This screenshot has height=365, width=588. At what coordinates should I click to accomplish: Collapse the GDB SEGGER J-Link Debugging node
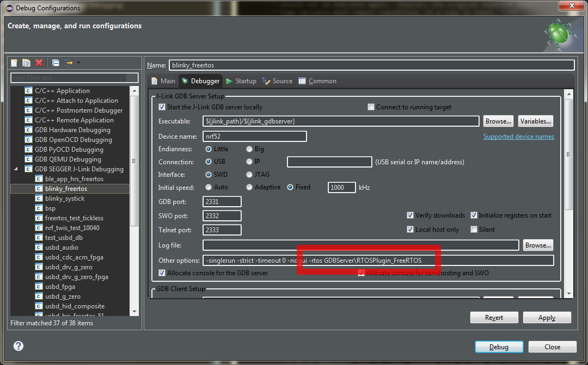[x=16, y=169]
